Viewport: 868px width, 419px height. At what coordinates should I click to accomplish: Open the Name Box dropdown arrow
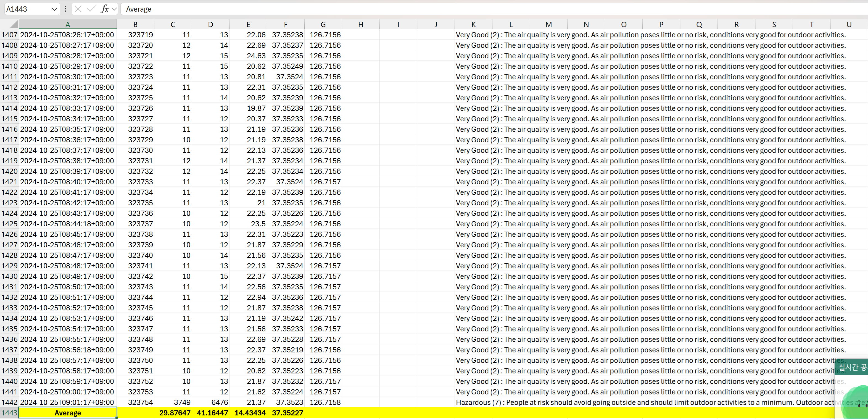[54, 9]
